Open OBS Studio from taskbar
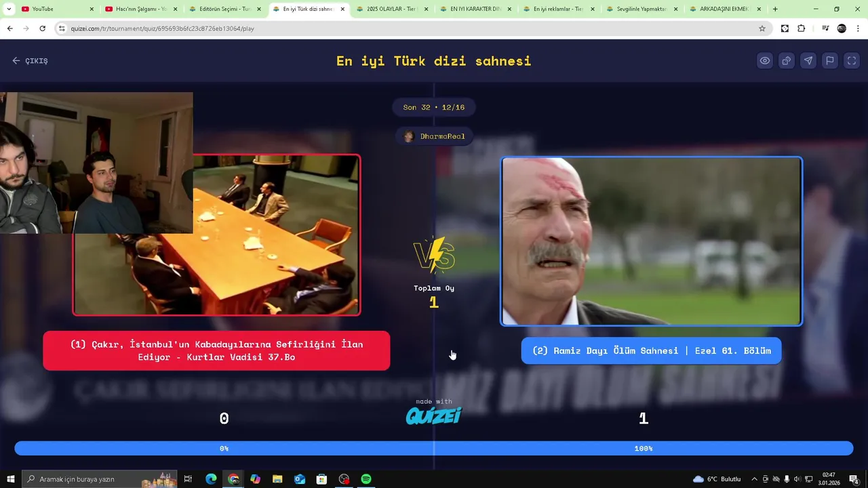The height and width of the screenshot is (488, 868). click(344, 479)
